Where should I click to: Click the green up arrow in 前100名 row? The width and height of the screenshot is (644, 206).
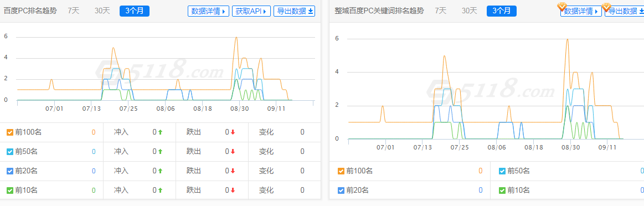[160, 132]
